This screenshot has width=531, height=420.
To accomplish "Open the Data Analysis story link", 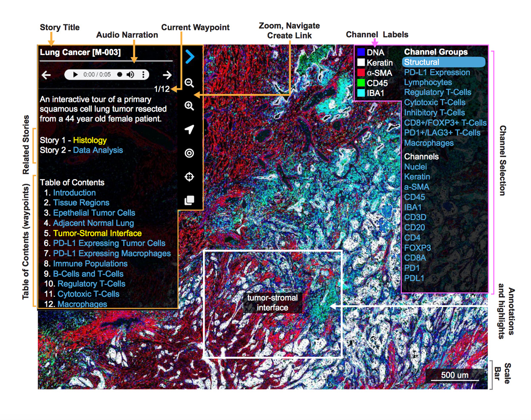I will click(98, 150).
